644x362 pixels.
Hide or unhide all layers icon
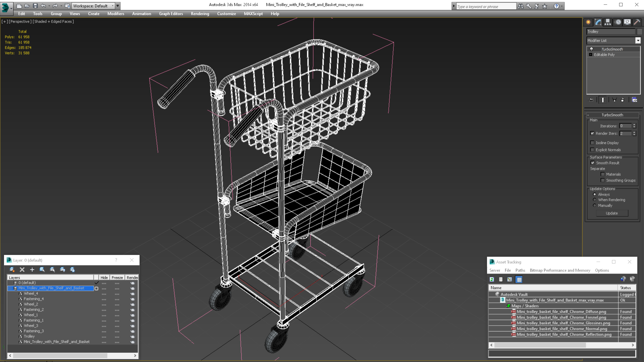tap(63, 269)
